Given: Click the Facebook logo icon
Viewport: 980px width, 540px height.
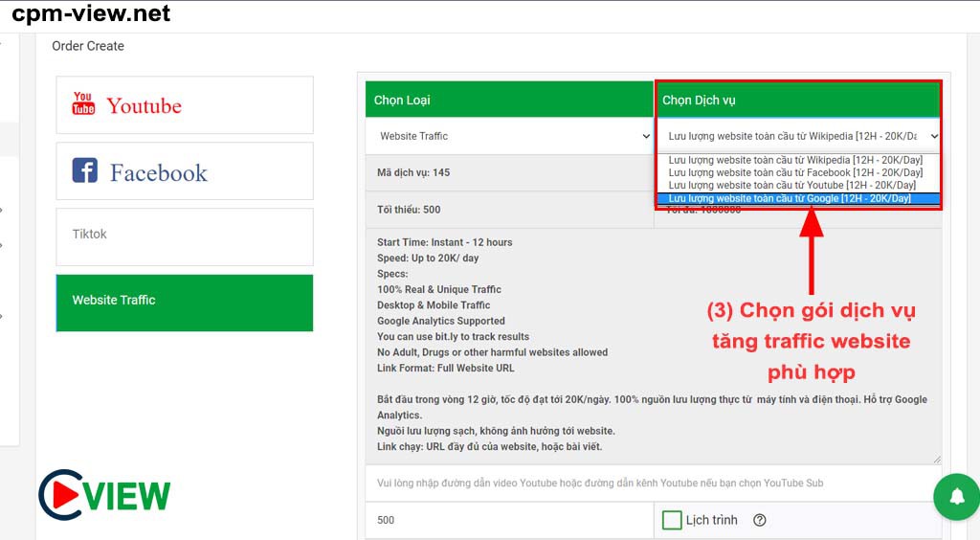Looking at the screenshot, I should (84, 170).
